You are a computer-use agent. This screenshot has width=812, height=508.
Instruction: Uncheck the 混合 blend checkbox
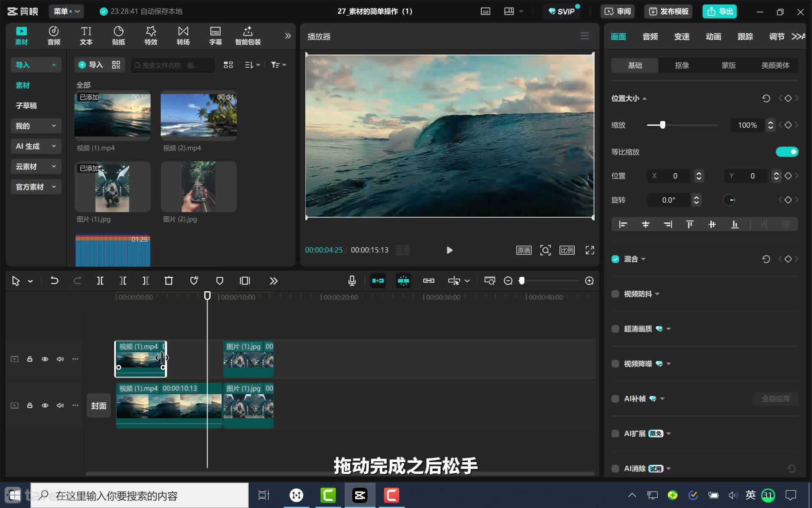pos(615,259)
